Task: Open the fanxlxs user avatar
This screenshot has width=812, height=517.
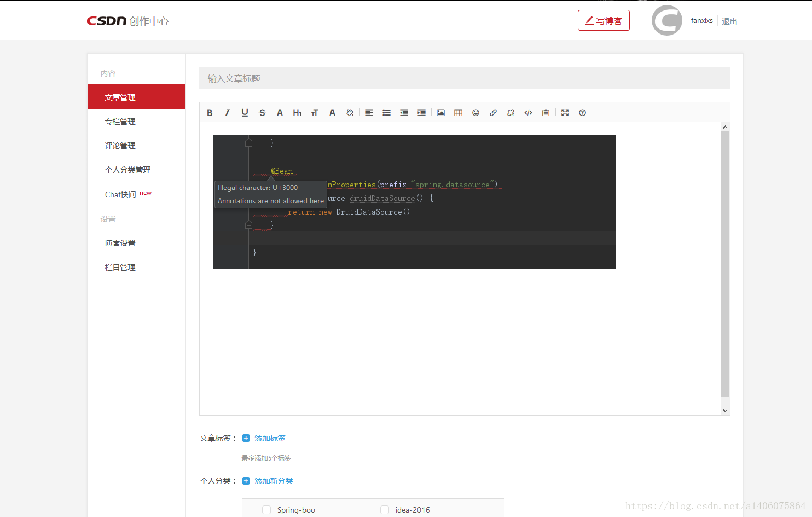Action: [667, 20]
